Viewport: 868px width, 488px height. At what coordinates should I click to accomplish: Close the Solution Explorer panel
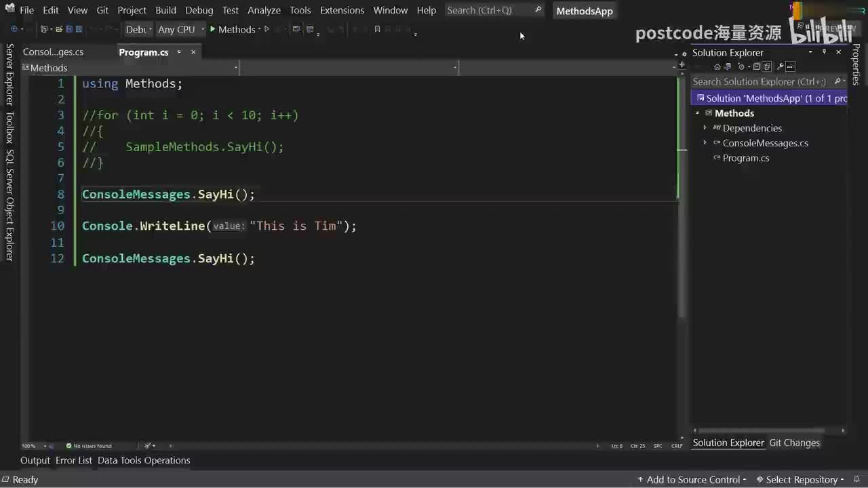coord(838,52)
